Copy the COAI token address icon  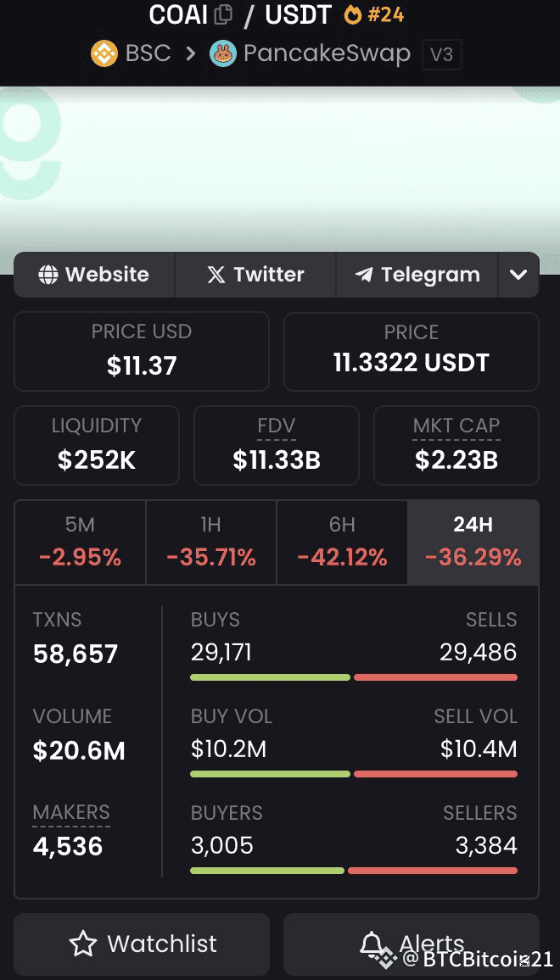223,14
